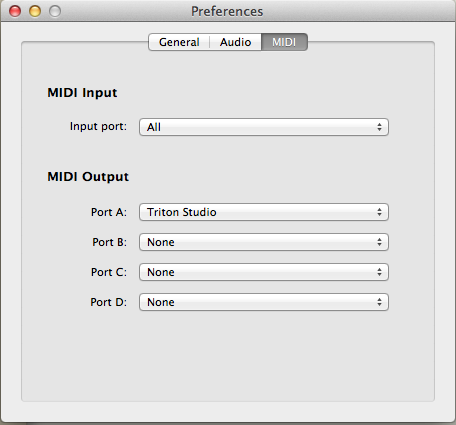This screenshot has width=456, height=425.
Task: Click the Input port label
Action: click(x=98, y=126)
